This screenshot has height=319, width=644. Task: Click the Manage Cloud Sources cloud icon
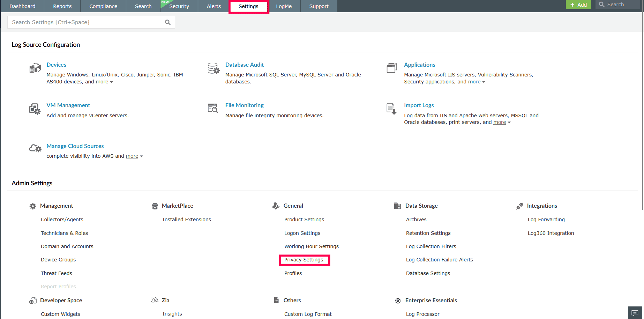pos(35,148)
